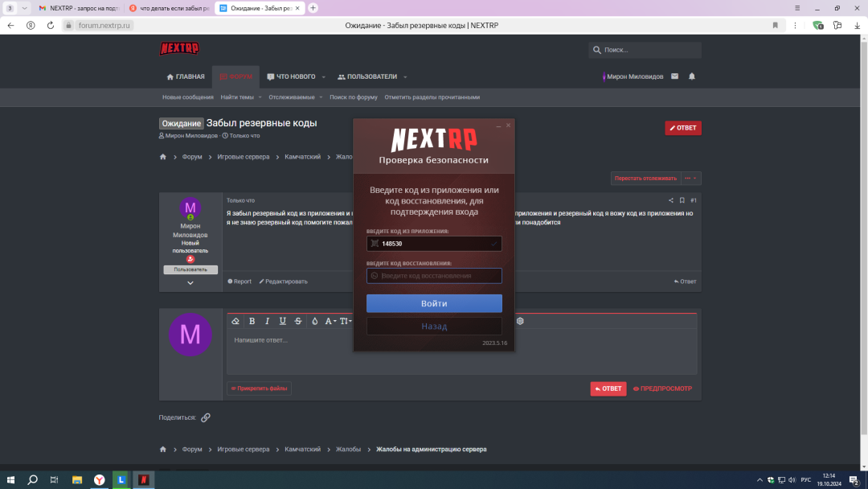Open the font size dropdown in editor
Viewport: 868px width, 489px height.
click(x=345, y=321)
